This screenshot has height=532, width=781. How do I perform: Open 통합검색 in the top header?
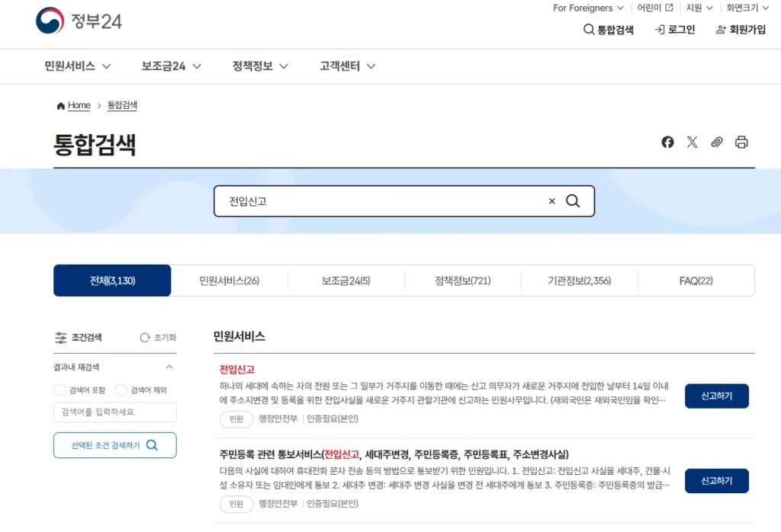click(608, 30)
